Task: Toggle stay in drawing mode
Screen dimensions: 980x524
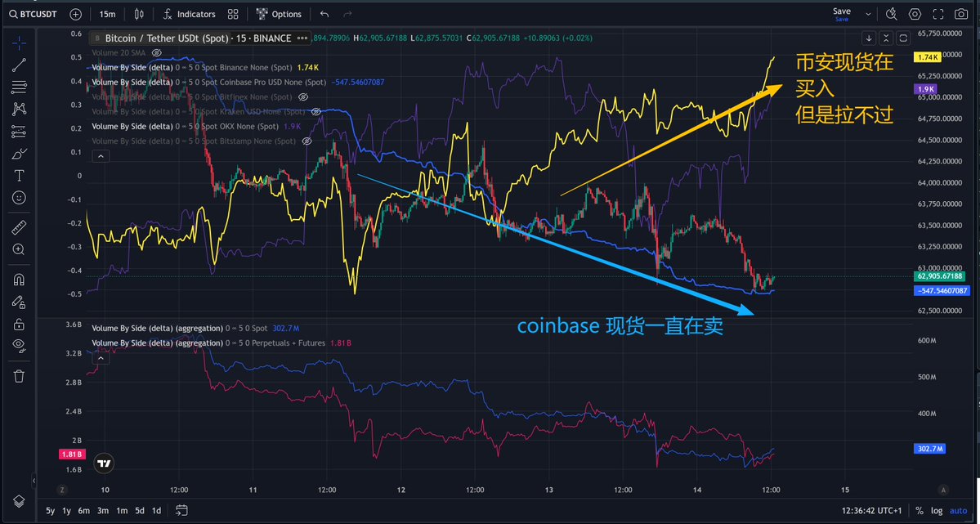Action: coord(19,302)
